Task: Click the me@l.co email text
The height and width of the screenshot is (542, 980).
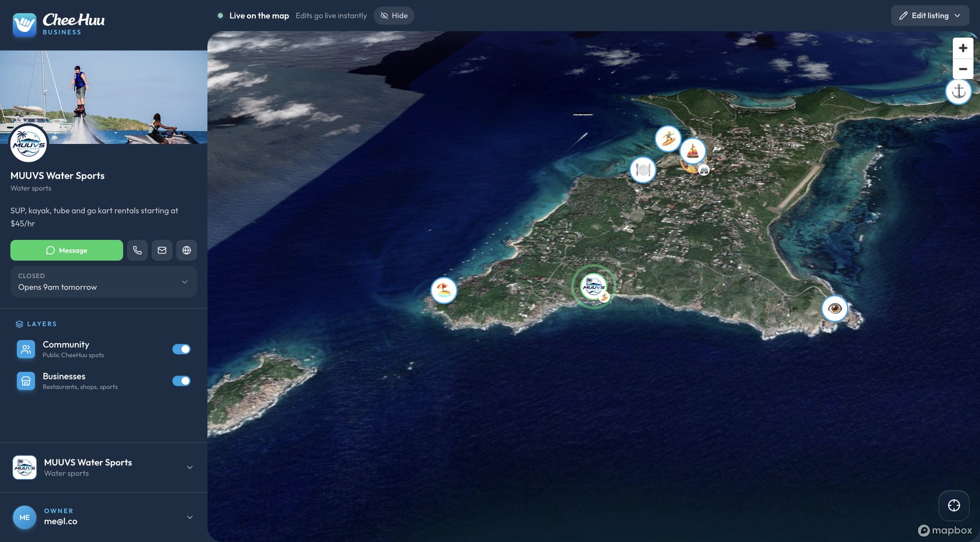Action: point(61,522)
